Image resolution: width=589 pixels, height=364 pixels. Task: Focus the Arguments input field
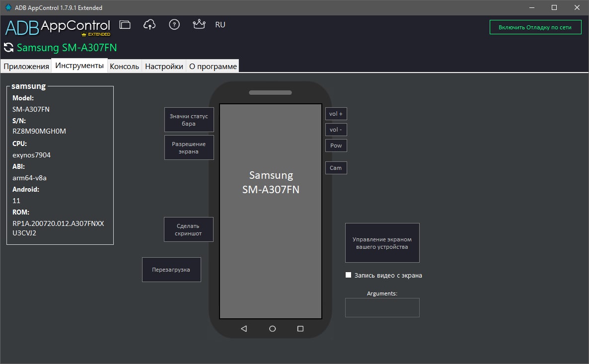pyautogui.click(x=382, y=308)
